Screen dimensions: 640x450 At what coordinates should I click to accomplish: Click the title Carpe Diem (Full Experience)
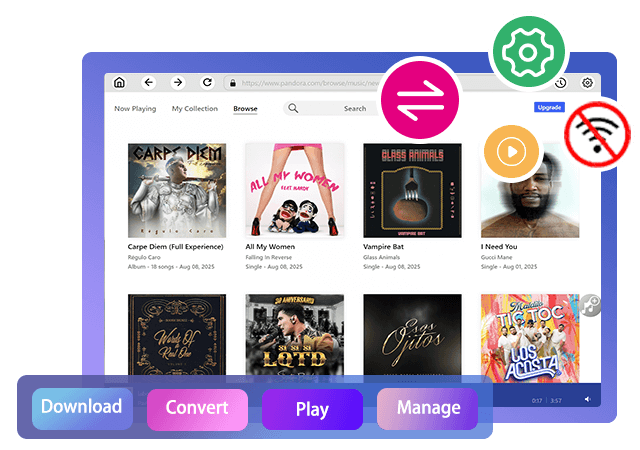pyautogui.click(x=176, y=247)
